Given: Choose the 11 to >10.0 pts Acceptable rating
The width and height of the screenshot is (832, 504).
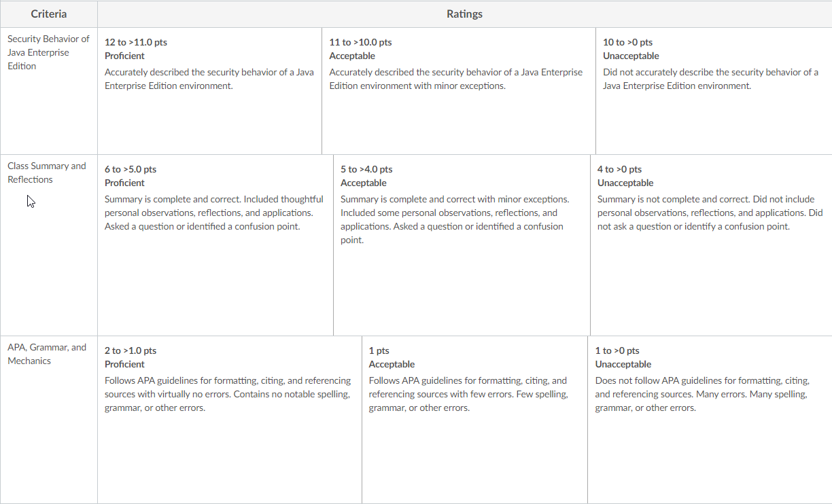Looking at the screenshot, I should coord(459,91).
